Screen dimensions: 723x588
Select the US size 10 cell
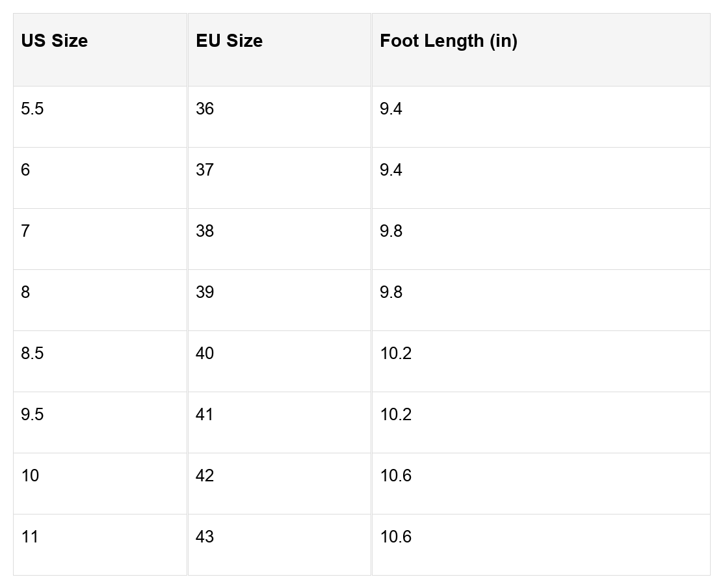(x=100, y=484)
